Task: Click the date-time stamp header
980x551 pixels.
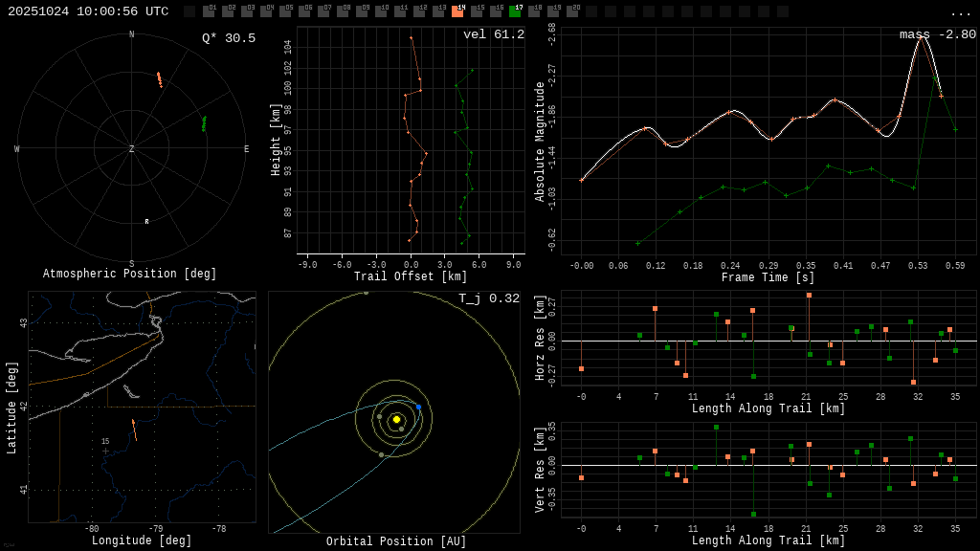Action: pyautogui.click(x=88, y=11)
